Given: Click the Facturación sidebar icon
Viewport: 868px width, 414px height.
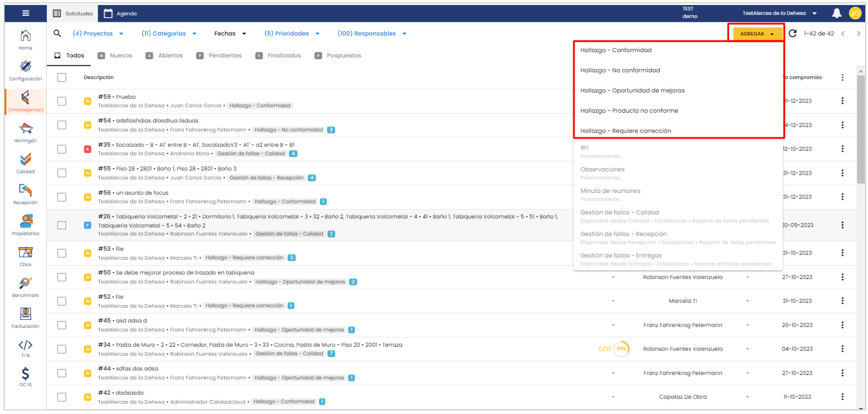Looking at the screenshot, I should pyautogui.click(x=26, y=318).
